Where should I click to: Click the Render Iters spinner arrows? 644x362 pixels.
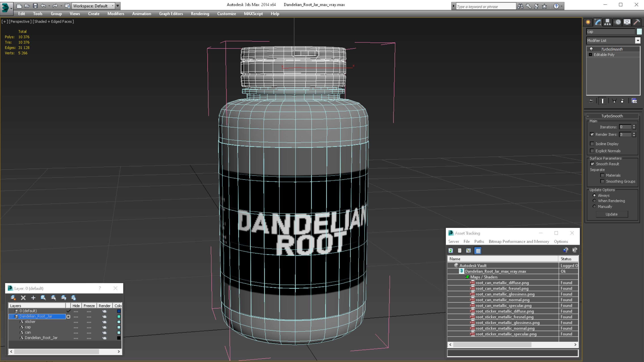(634, 134)
